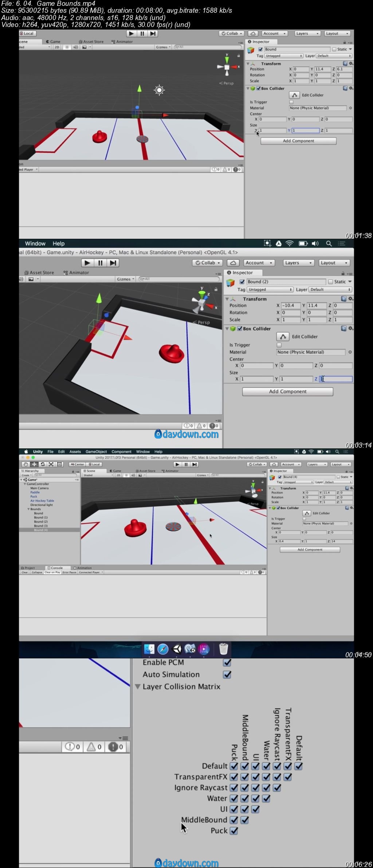Collapse the GameController node in Hierarchy
The height and width of the screenshot is (868, 373).
[x=25, y=484]
